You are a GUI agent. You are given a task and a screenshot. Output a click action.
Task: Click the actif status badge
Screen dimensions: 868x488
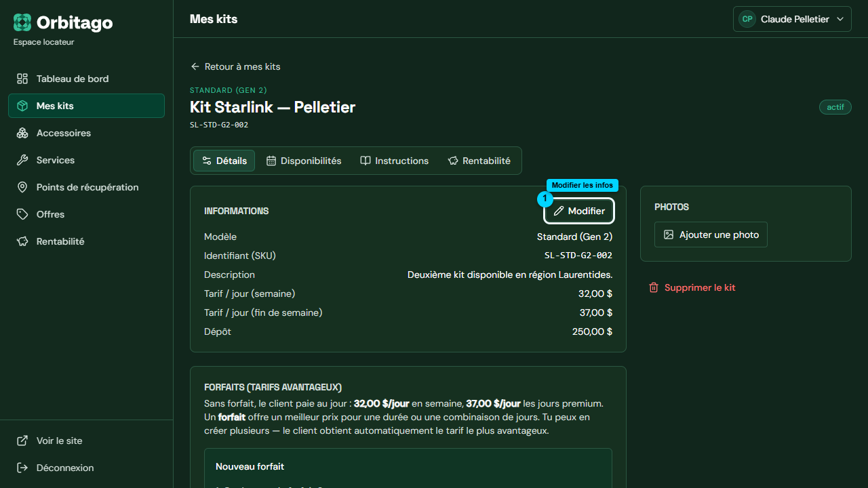coord(835,107)
